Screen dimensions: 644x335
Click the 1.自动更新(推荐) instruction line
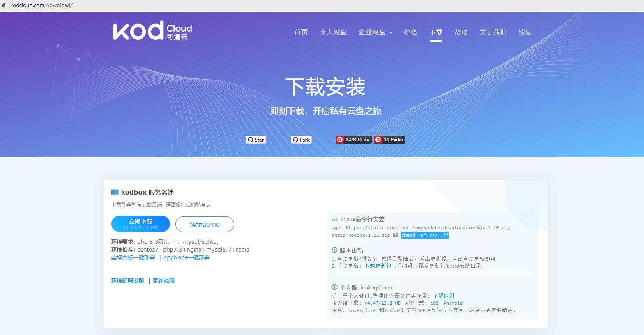[x=414, y=259]
